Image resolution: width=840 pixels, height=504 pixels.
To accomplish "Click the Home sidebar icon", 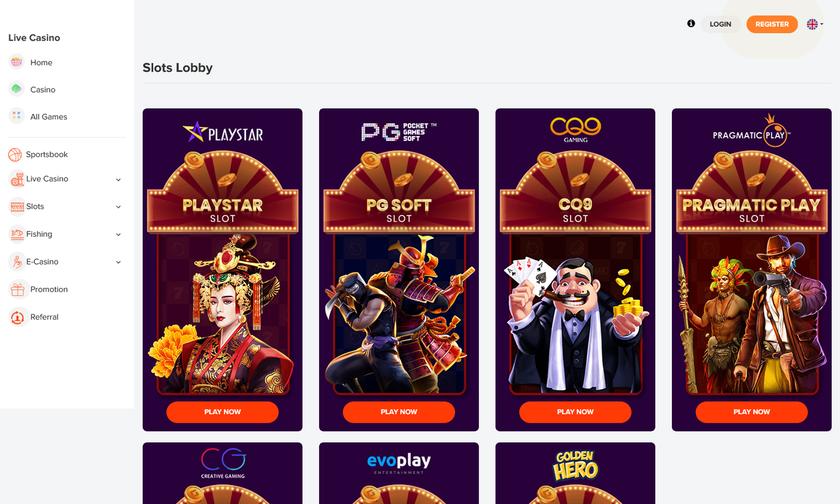I will tap(16, 62).
